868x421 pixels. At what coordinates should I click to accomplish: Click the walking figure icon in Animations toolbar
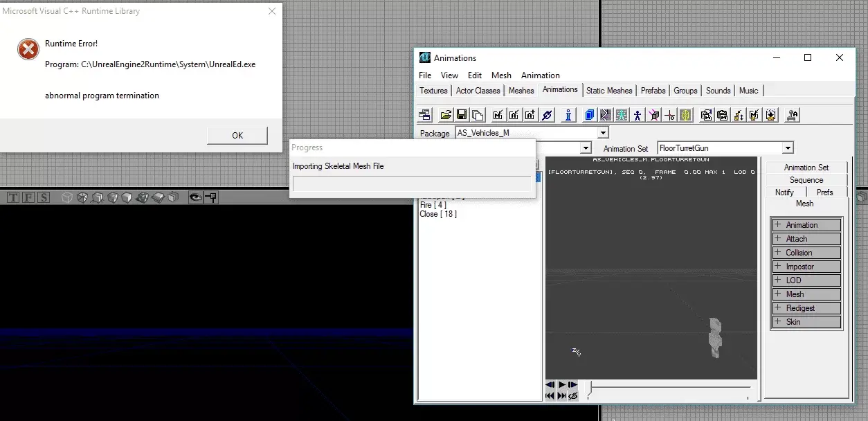(x=638, y=115)
